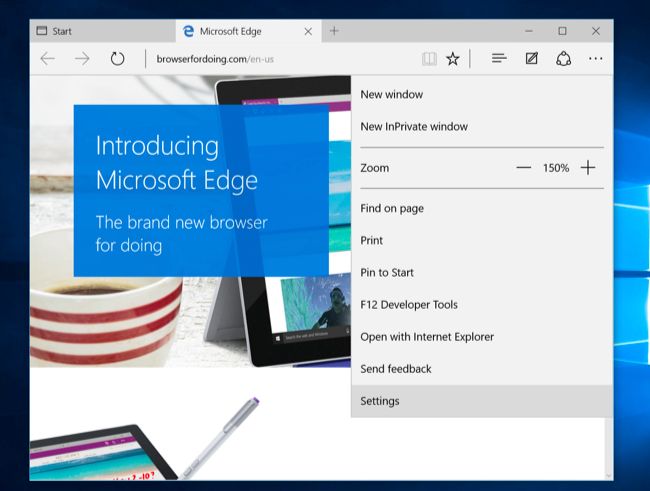The width and height of the screenshot is (650, 491).
Task: Refresh the current page
Action: pyautogui.click(x=117, y=59)
